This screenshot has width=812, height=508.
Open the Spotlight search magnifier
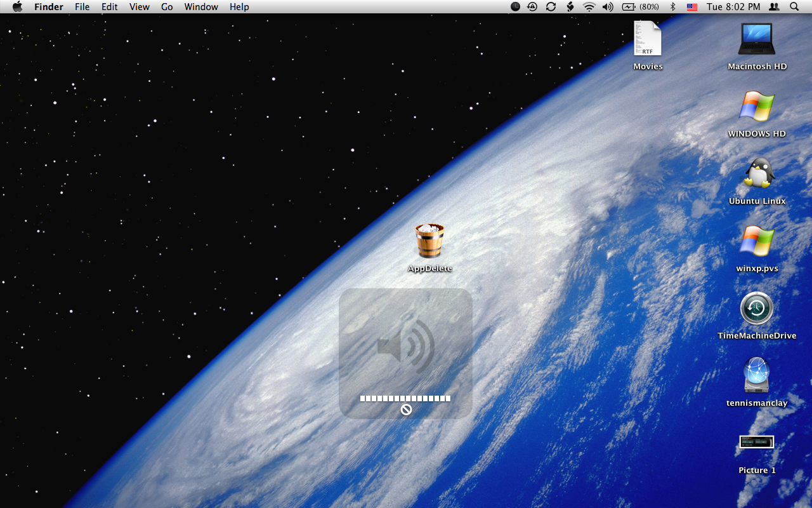pos(794,7)
